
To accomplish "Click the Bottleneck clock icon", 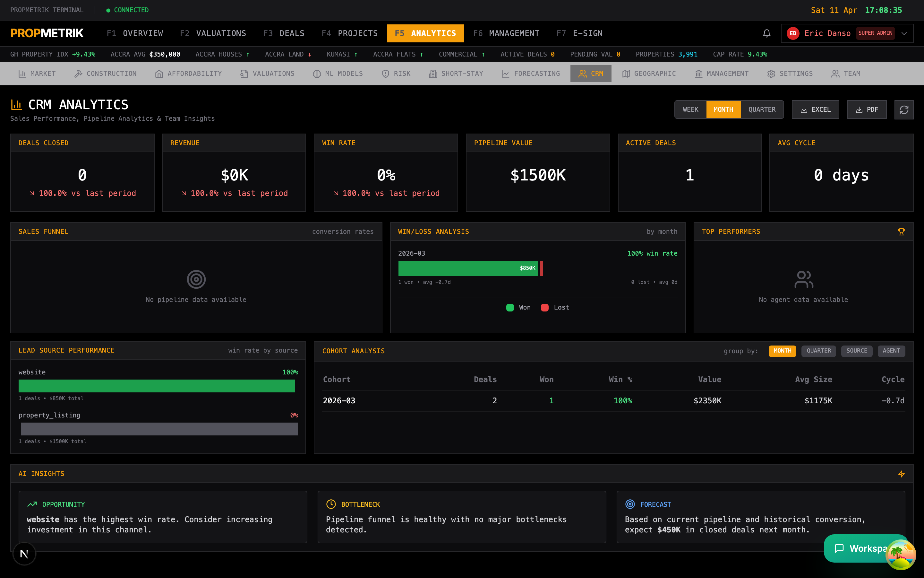I will [331, 504].
